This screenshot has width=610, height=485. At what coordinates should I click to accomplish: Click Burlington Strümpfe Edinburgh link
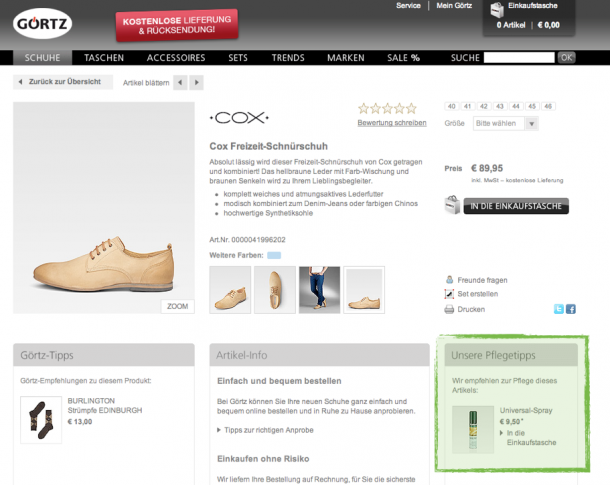[105, 406]
